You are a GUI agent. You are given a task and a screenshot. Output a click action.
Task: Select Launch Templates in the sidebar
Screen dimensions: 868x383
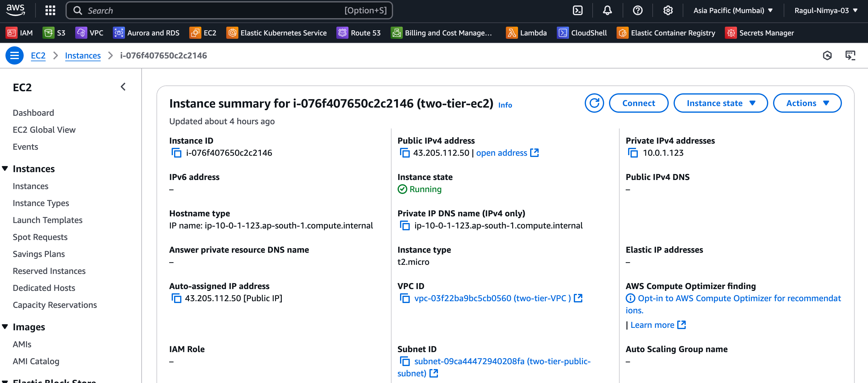(x=48, y=220)
